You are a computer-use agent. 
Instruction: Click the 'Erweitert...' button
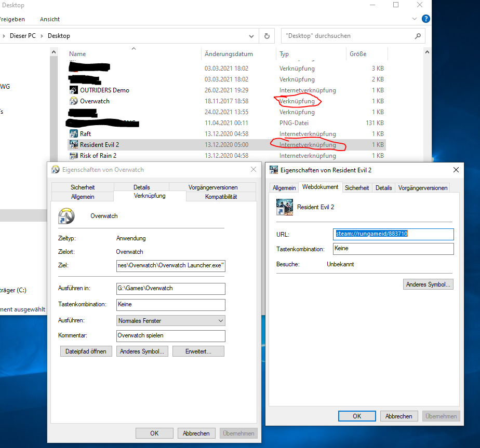198,351
